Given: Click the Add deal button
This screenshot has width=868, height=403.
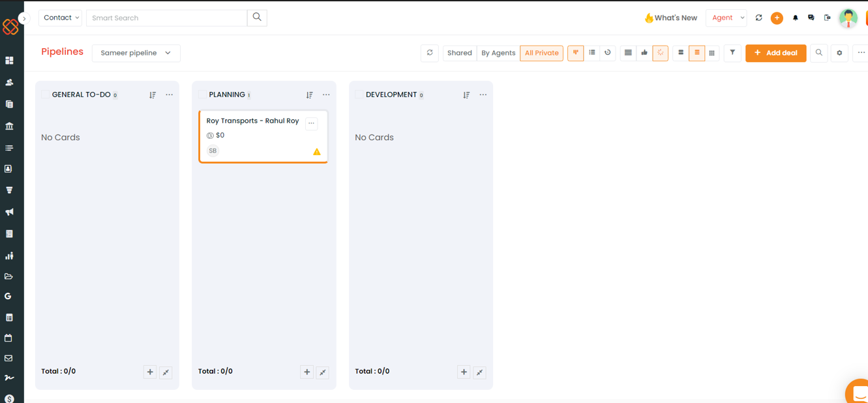Looking at the screenshot, I should coord(776,53).
